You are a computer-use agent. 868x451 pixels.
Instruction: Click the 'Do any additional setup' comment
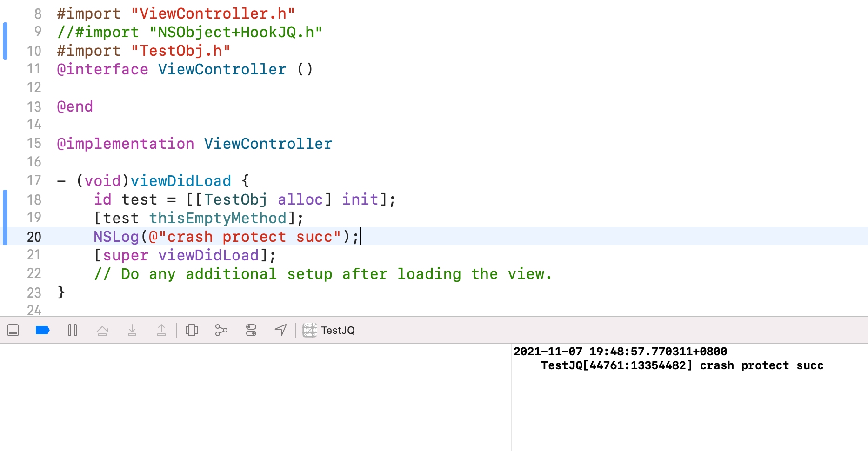pyautogui.click(x=323, y=274)
